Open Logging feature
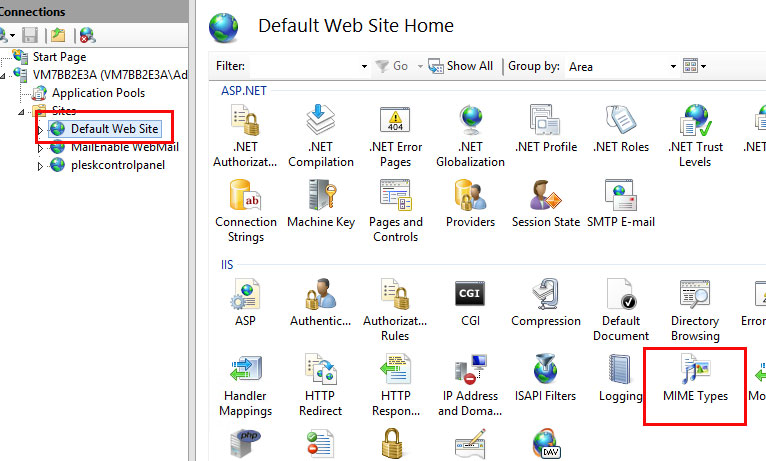The height and width of the screenshot is (461, 766). pyautogui.click(x=620, y=378)
